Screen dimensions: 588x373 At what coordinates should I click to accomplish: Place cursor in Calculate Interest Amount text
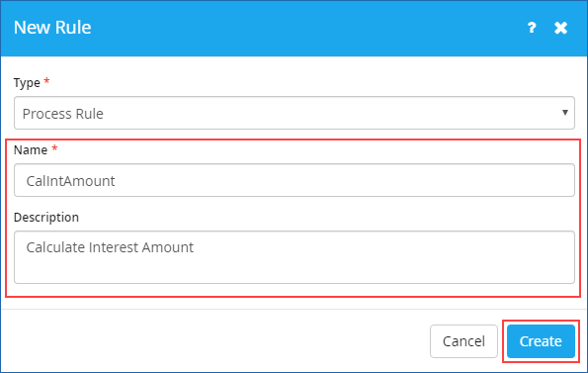110,247
